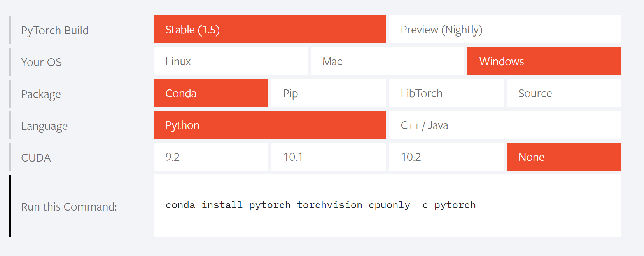Viewport: 644px width, 256px height.
Task: Choose Preview (Nightly) build
Action: coord(504,30)
